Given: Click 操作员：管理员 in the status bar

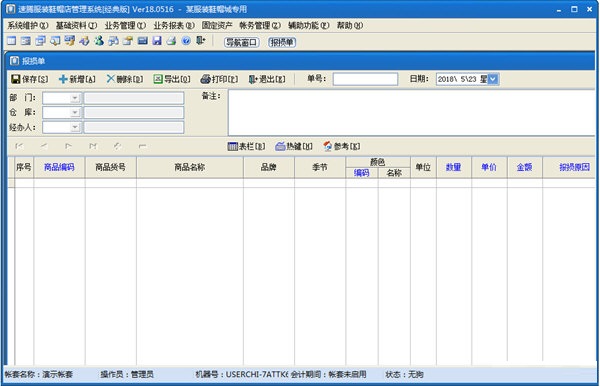Looking at the screenshot, I should (127, 375).
